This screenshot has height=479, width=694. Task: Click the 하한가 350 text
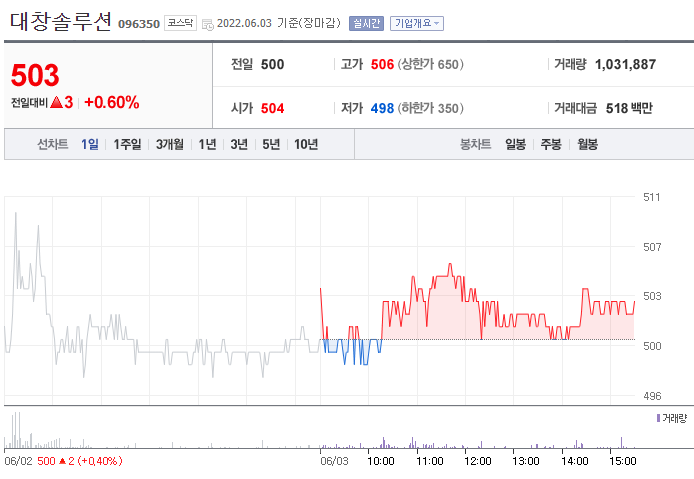pyautogui.click(x=431, y=108)
